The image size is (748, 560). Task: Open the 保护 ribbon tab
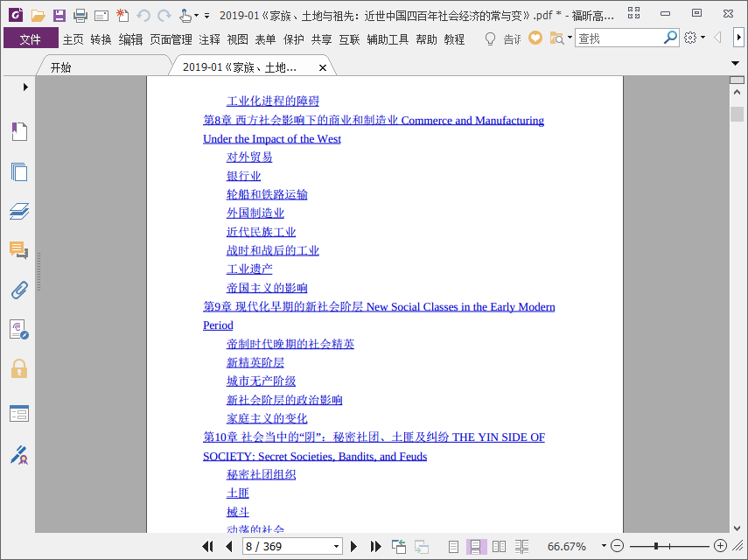point(293,39)
